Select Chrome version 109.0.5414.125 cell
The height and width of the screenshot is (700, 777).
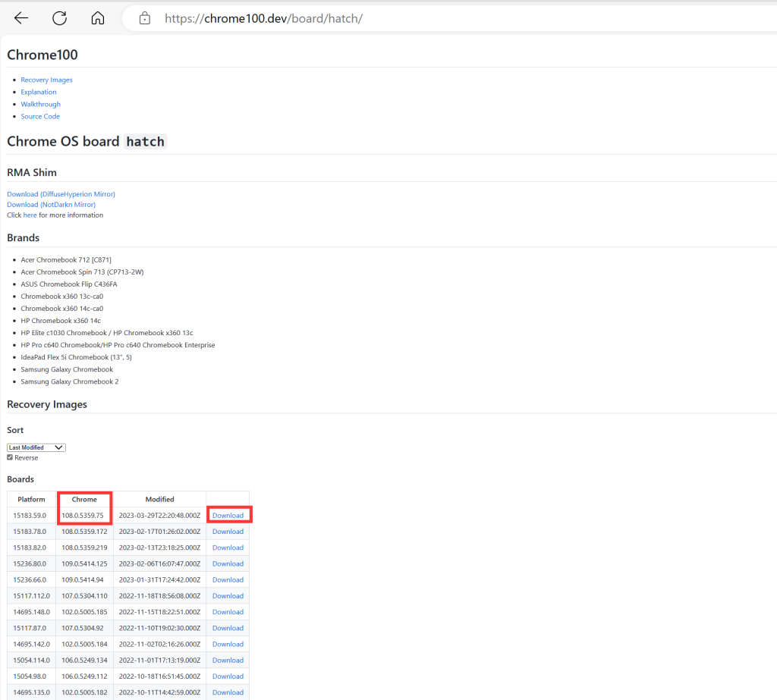pyautogui.click(x=84, y=563)
